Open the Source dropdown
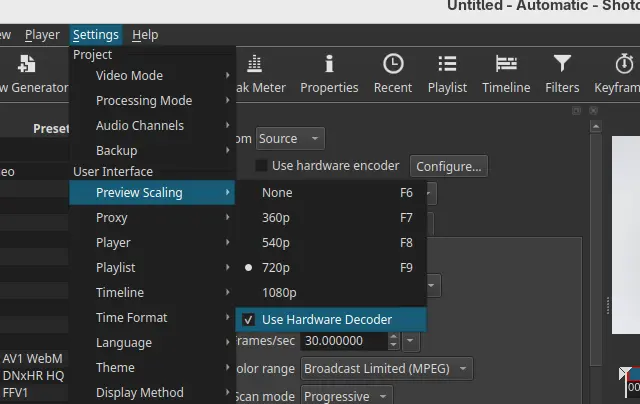The width and height of the screenshot is (640, 404). (290, 138)
